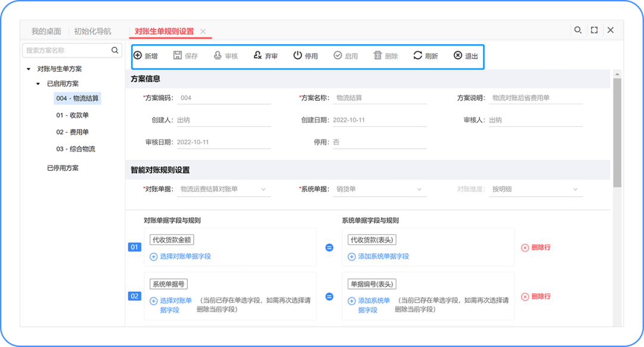Screen dimensions: 644x347
Task: Toggle the fullscreen expand icon
Action: pyautogui.click(x=595, y=30)
